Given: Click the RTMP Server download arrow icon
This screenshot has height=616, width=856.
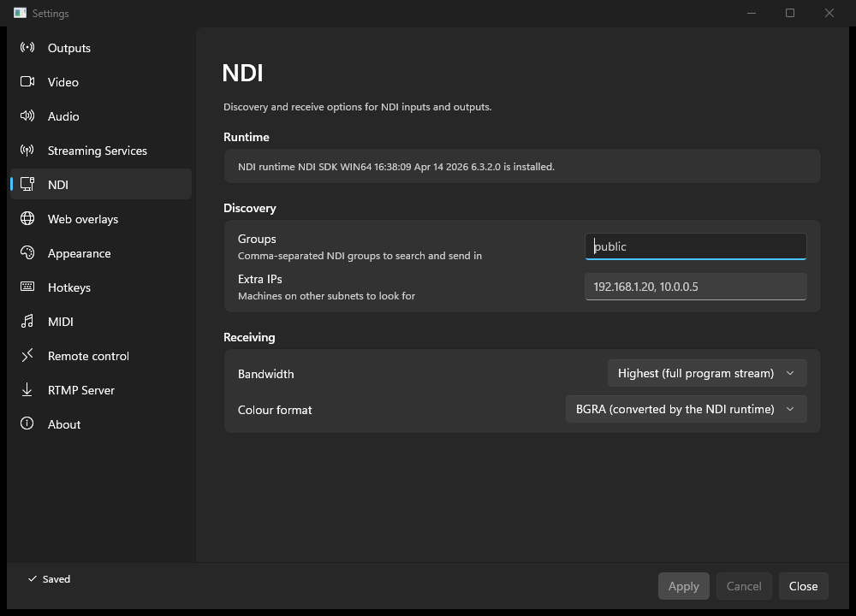Looking at the screenshot, I should [27, 389].
